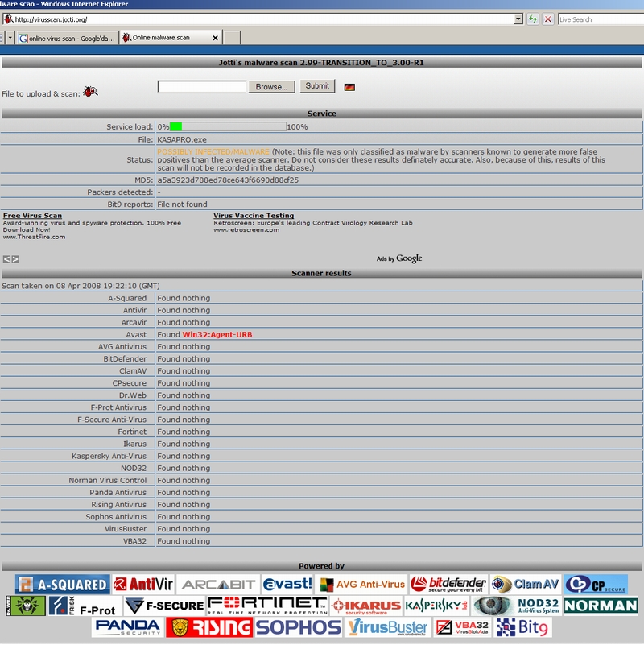Select the NOD32 Anti-Virus System logo
The height and width of the screenshot is (645, 644).
click(516, 606)
